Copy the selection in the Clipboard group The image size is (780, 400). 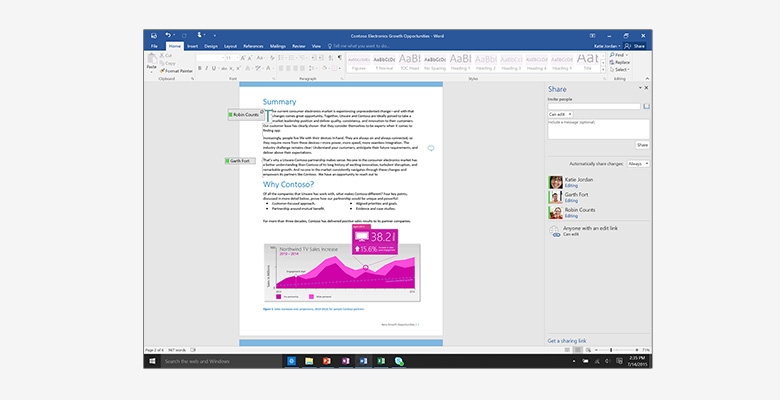(167, 63)
